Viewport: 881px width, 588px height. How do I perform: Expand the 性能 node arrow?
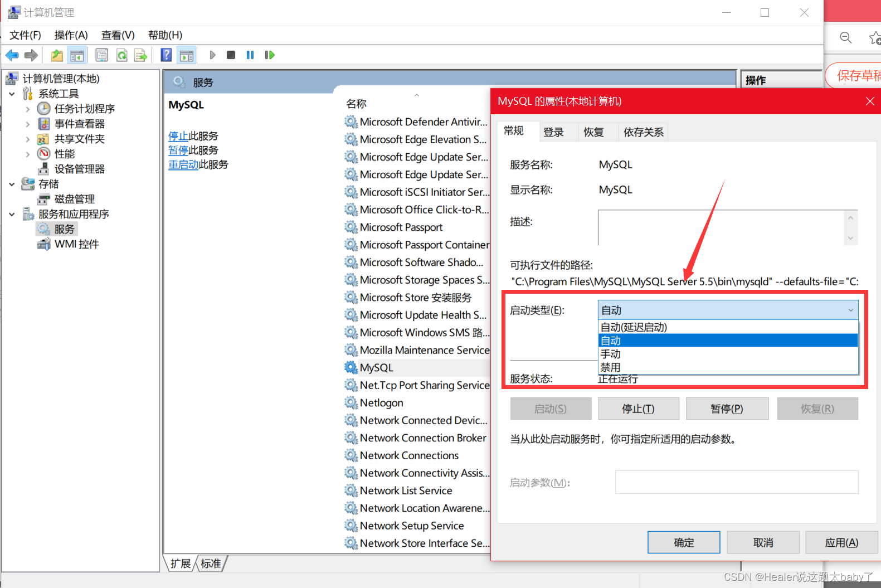(x=27, y=154)
